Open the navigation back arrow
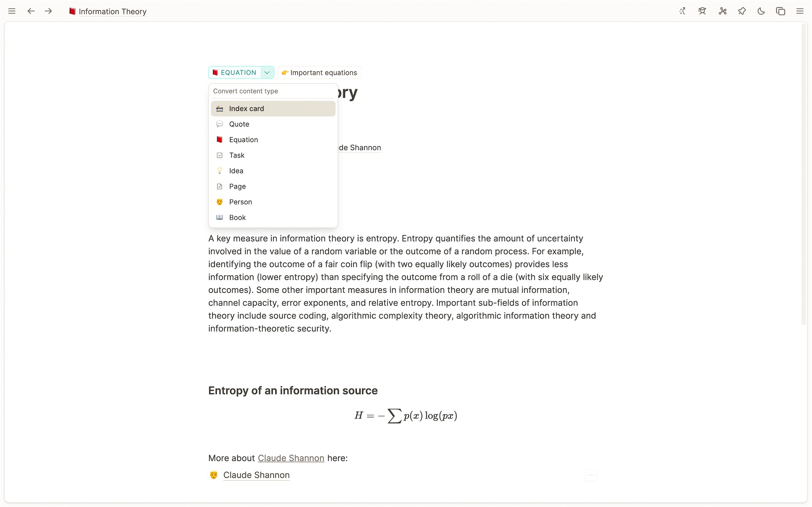Viewport: 812px width, 507px height. pos(31,11)
